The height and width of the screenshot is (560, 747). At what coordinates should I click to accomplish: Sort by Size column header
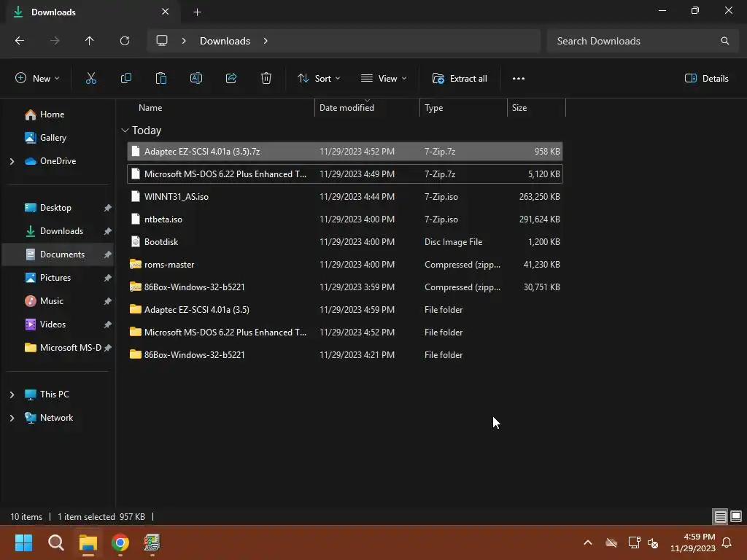(519, 108)
